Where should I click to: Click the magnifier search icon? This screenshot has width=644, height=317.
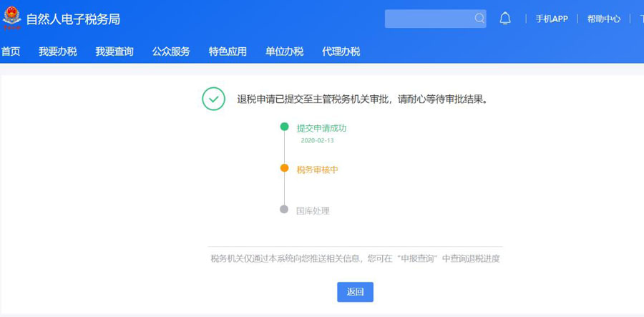pyautogui.click(x=479, y=19)
